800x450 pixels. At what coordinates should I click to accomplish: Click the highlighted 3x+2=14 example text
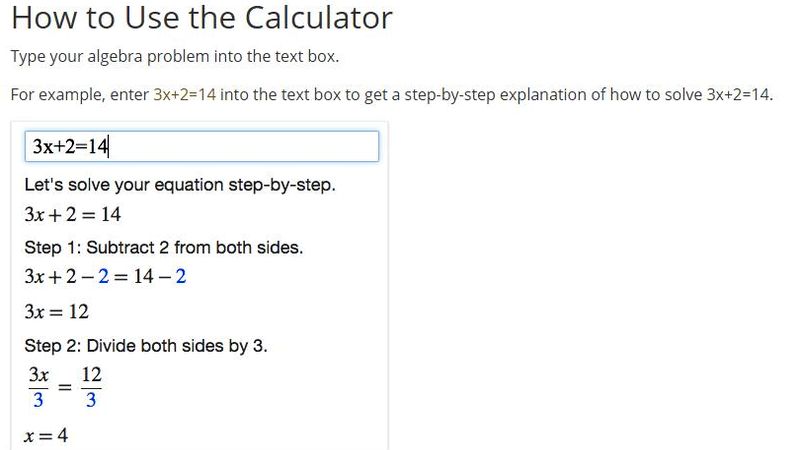coord(184,94)
